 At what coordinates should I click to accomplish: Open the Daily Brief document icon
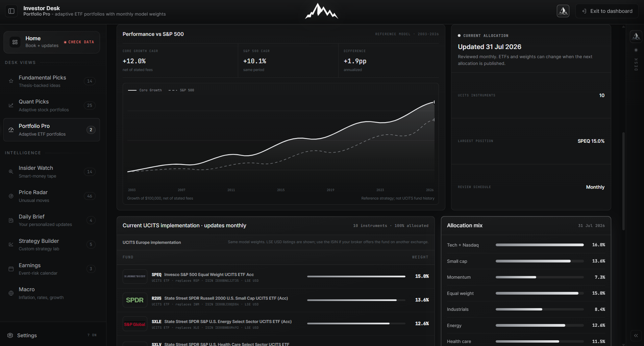[11, 221]
